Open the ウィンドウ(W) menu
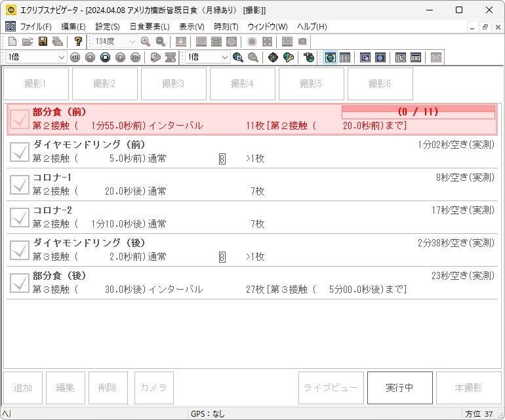This screenshot has height=420, width=505. click(268, 27)
